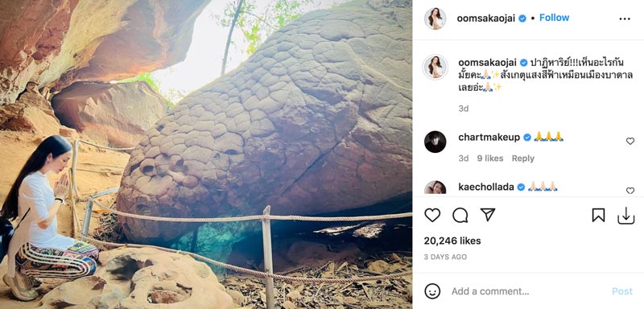Share post using paper plane icon
This screenshot has height=309, width=644.
[x=488, y=215]
